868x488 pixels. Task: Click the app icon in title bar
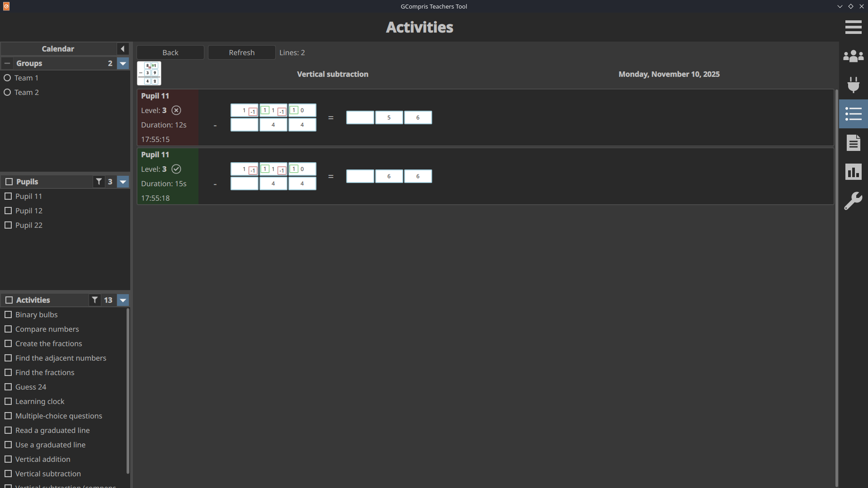click(x=6, y=6)
